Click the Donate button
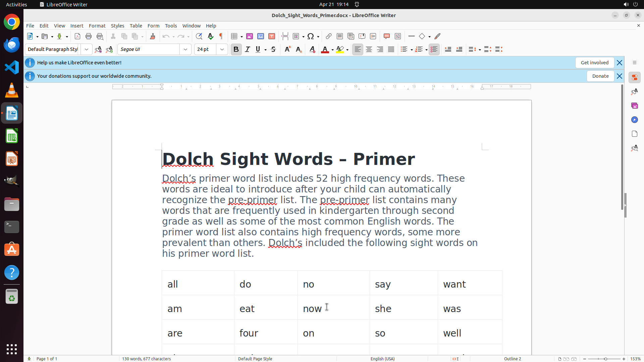 (600, 76)
